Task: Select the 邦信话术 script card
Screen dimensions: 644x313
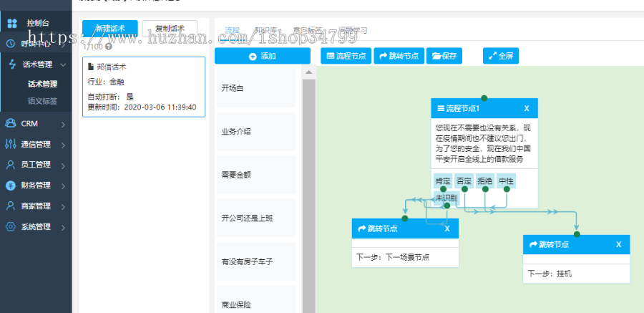Action: [x=144, y=87]
